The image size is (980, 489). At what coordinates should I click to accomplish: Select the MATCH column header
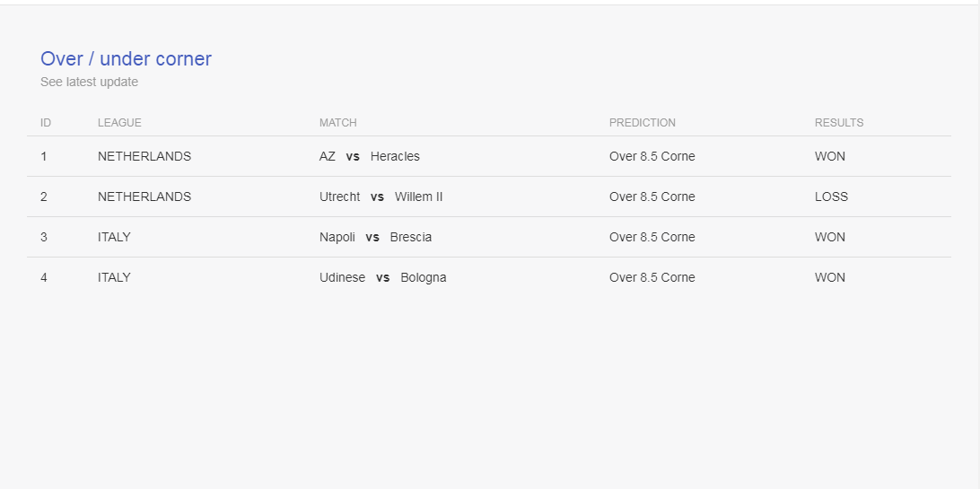338,122
